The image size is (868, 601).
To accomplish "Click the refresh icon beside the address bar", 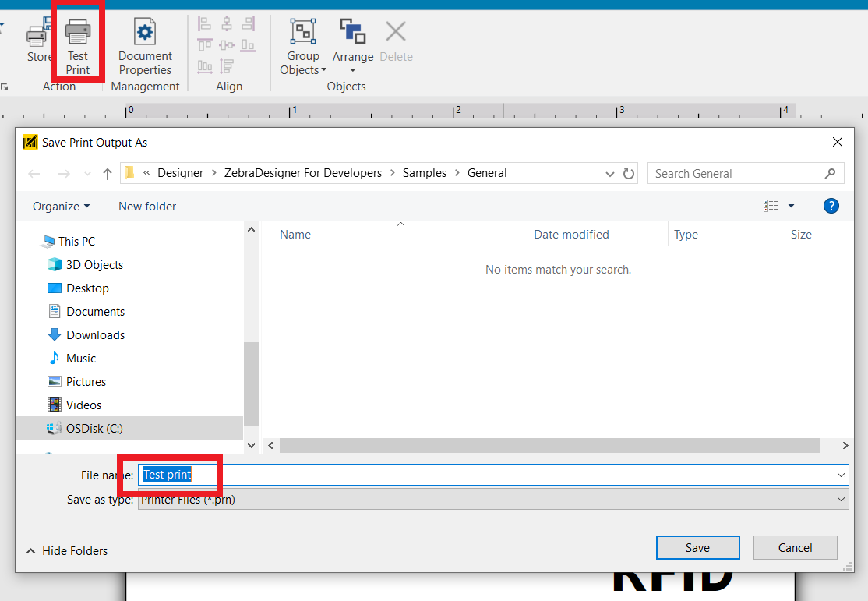I will (629, 173).
